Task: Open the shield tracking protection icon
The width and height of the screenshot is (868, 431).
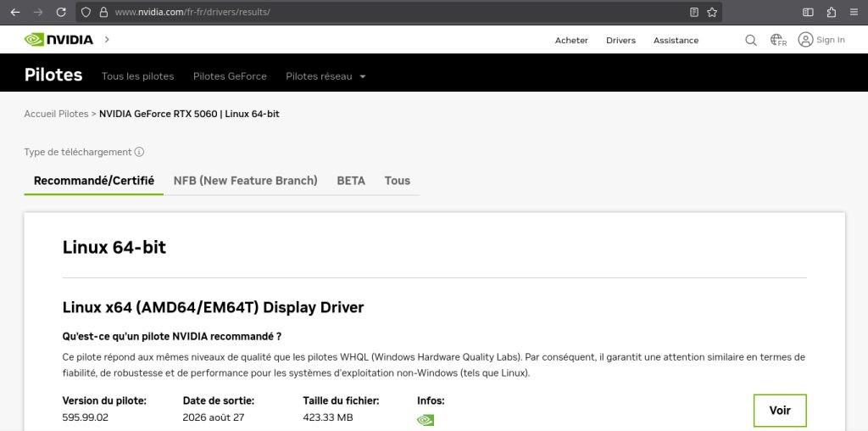Action: [x=86, y=12]
